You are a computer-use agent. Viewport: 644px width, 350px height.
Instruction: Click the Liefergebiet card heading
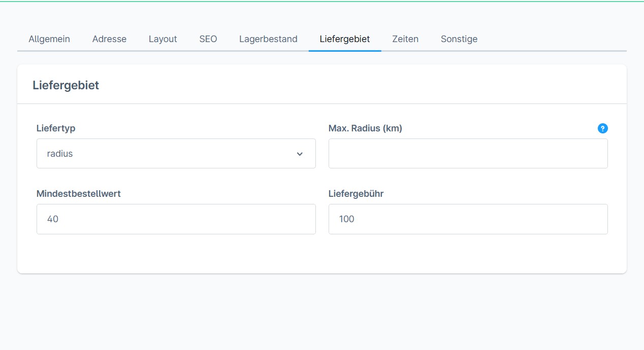[66, 85]
